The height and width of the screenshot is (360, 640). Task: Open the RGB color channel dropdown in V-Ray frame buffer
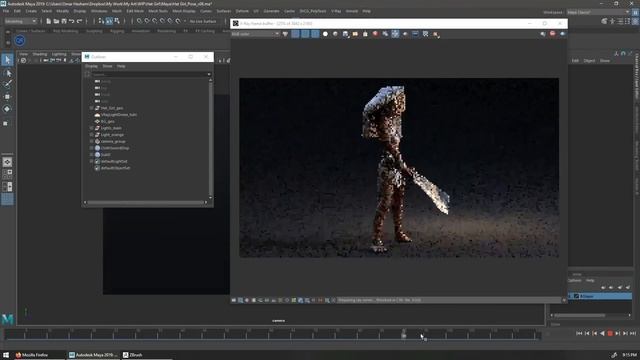tap(256, 34)
